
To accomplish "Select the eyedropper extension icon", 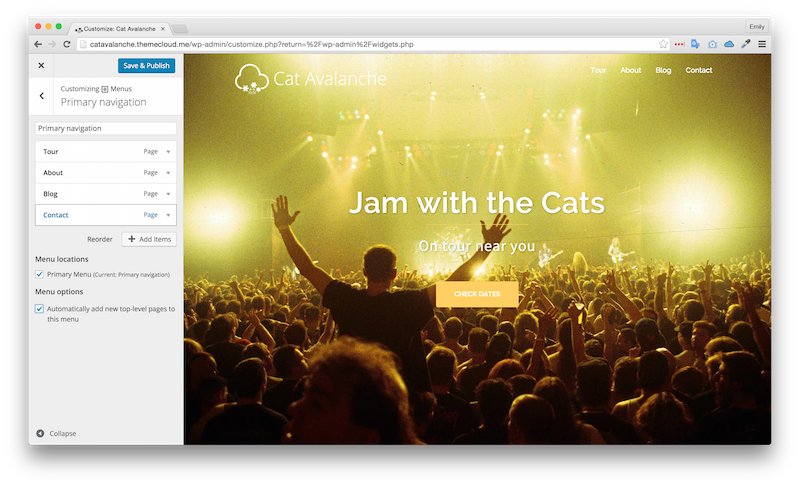I will pos(745,44).
